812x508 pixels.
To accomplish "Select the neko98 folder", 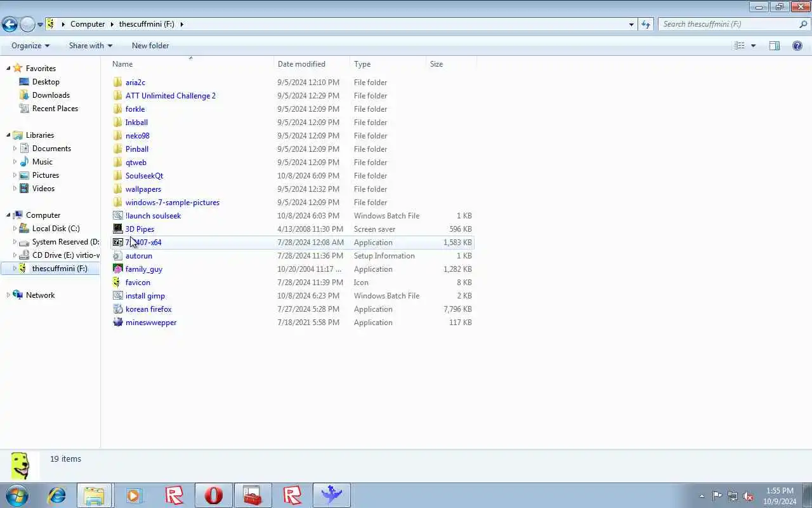I will coord(137,136).
